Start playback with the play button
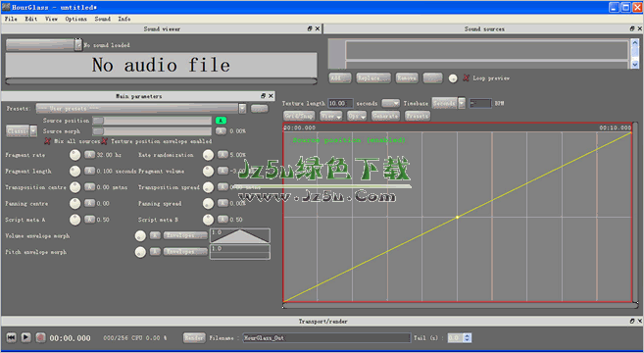The image size is (644, 353). point(25,337)
